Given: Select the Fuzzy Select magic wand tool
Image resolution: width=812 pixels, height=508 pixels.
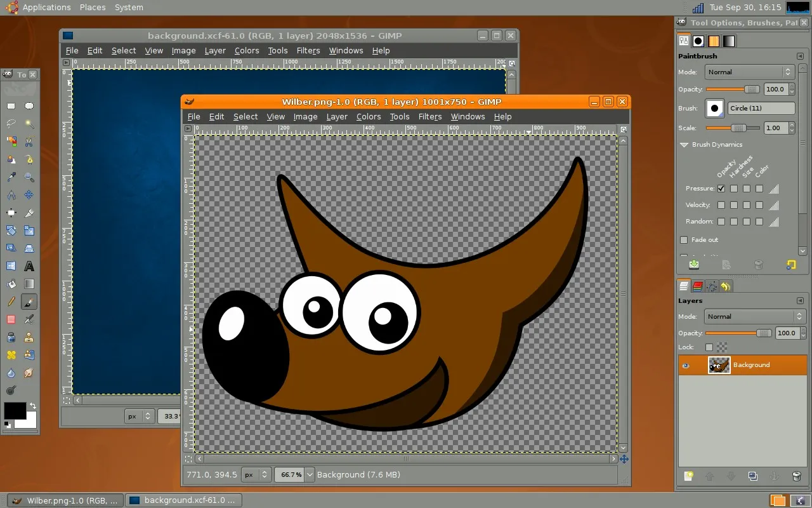Looking at the screenshot, I should coord(29,124).
